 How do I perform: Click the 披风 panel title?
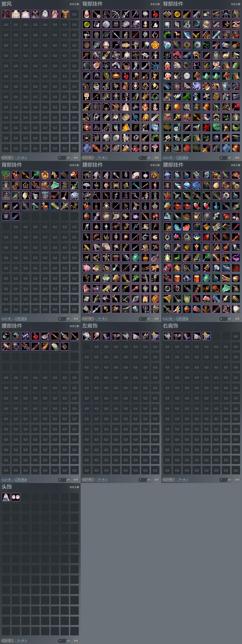point(7,4)
